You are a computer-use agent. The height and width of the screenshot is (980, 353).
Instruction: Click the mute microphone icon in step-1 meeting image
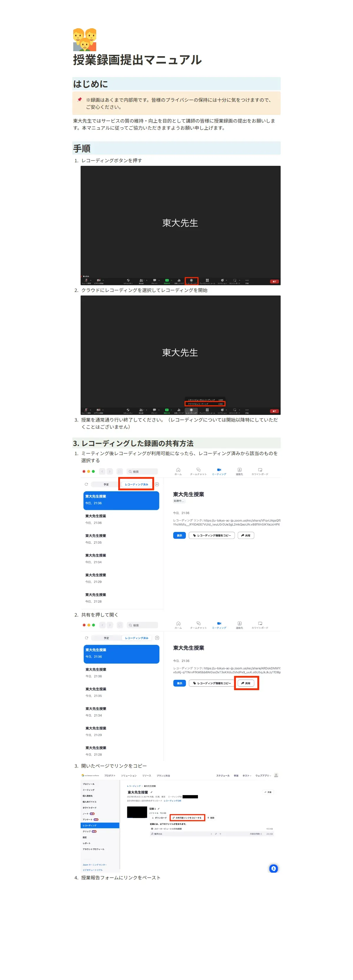coord(86,281)
